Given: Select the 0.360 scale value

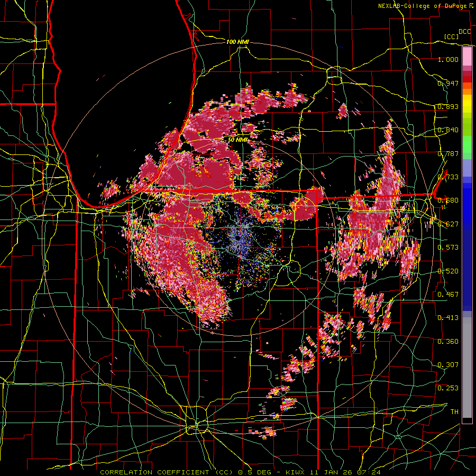Looking at the screenshot, I should tap(448, 342).
